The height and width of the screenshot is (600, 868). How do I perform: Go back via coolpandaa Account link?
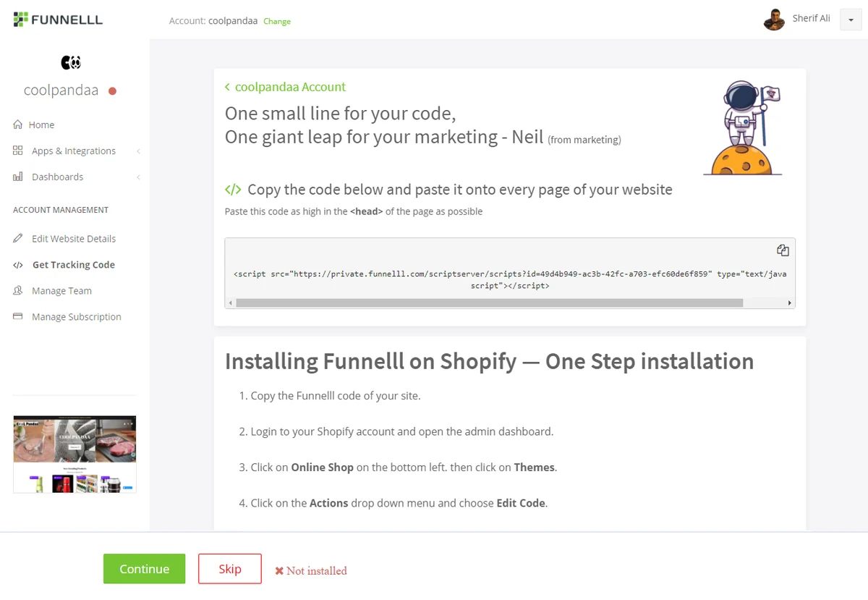[x=285, y=87]
